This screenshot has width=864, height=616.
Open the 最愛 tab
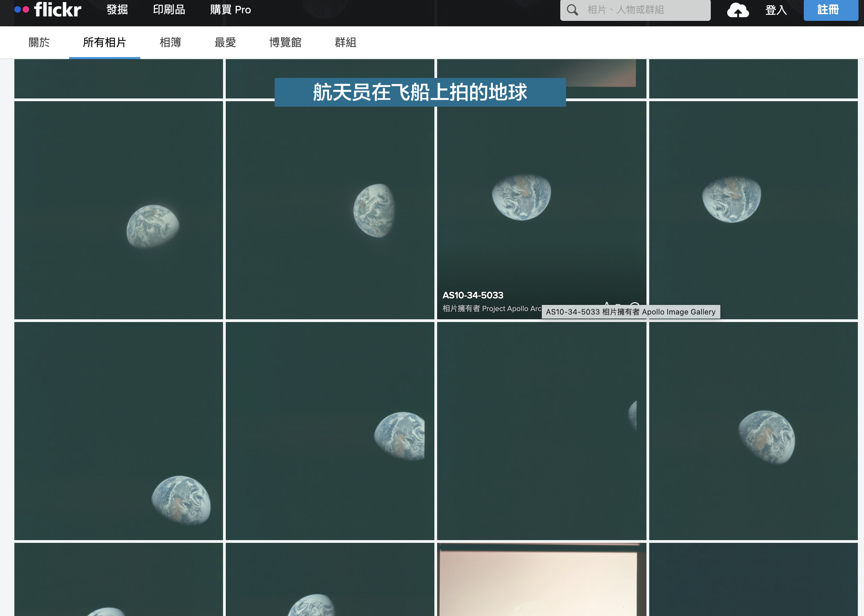(x=225, y=42)
